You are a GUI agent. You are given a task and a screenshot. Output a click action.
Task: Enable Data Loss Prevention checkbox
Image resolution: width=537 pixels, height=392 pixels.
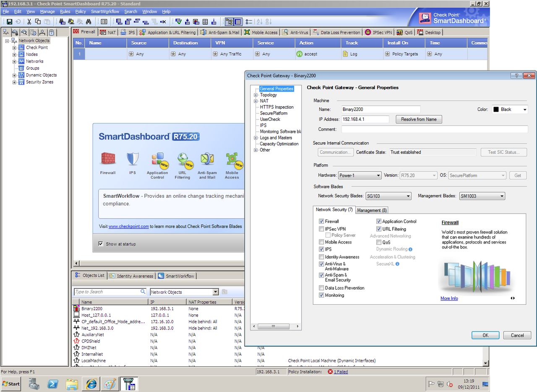coord(321,288)
